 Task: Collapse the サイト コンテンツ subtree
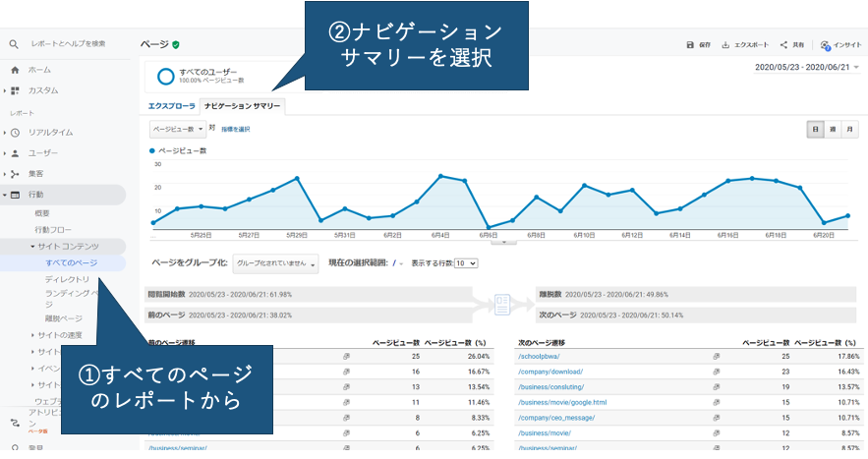click(32, 247)
